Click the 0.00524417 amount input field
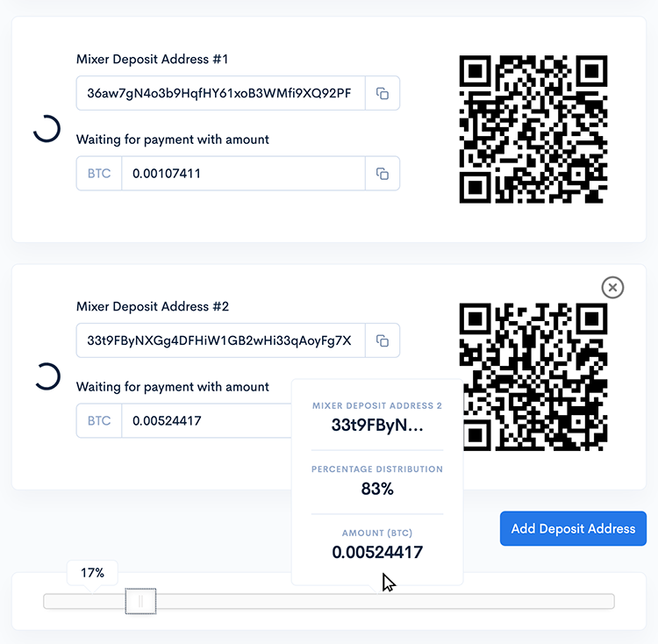Viewport: 658px width, 644px height. (x=206, y=421)
